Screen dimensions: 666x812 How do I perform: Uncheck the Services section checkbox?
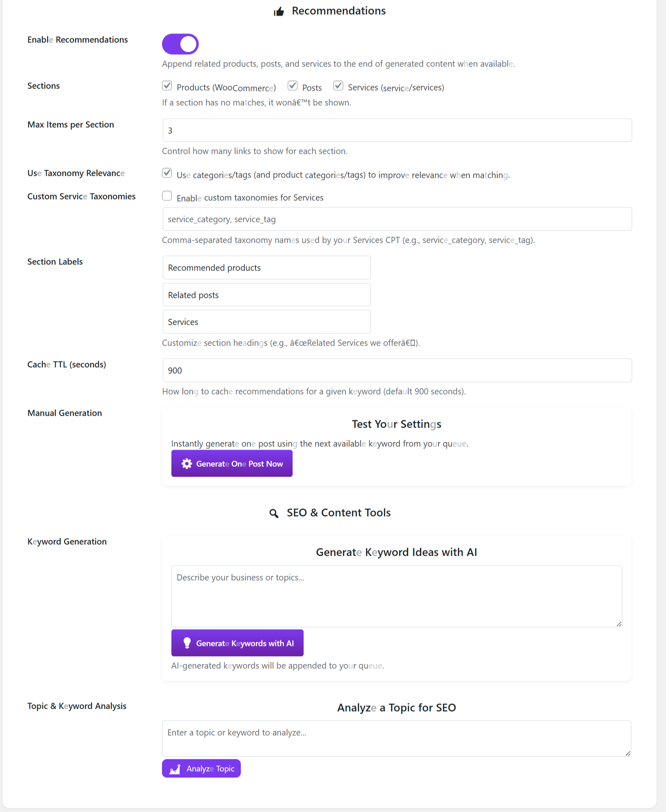(338, 86)
